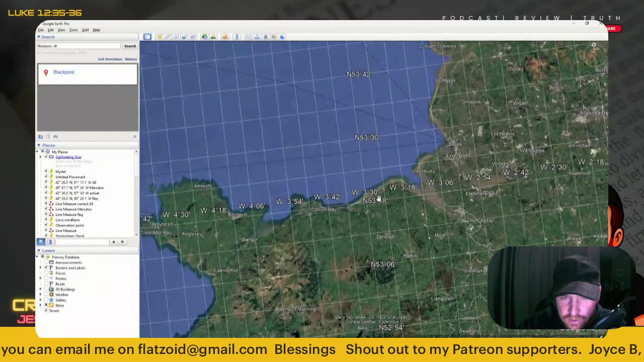Click the Places panel split-view icon
644x362 pixels.
pos(49,242)
